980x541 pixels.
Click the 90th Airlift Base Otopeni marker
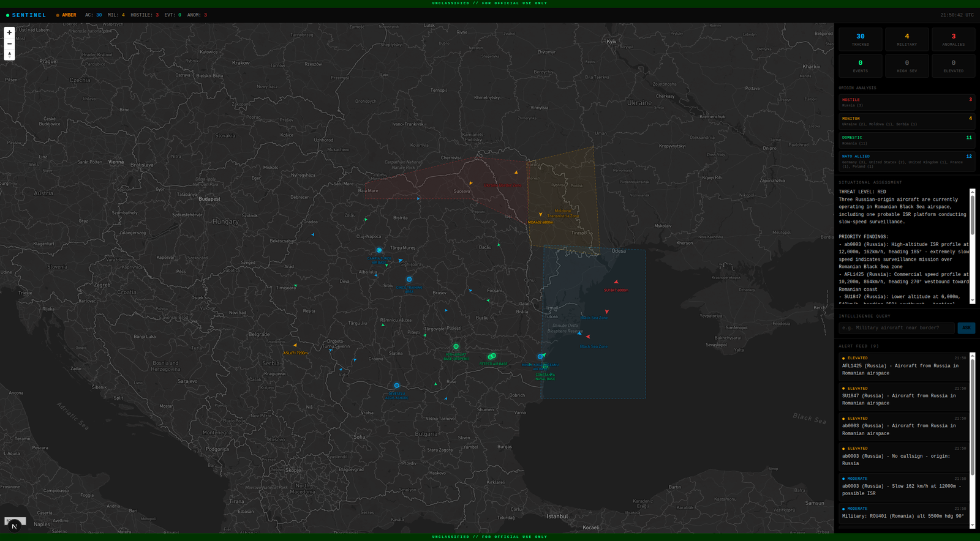(456, 346)
